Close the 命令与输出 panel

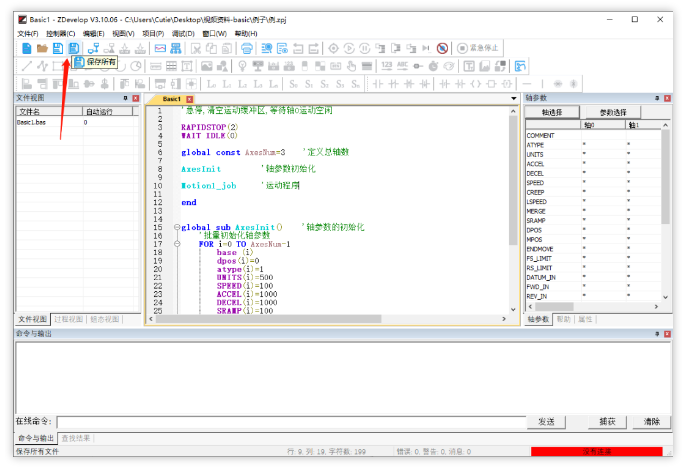[x=667, y=334]
